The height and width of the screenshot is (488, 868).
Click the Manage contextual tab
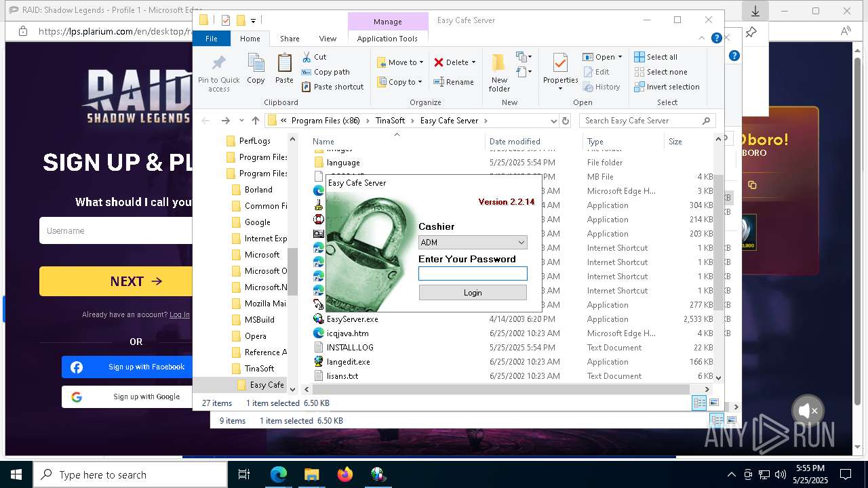tap(387, 22)
